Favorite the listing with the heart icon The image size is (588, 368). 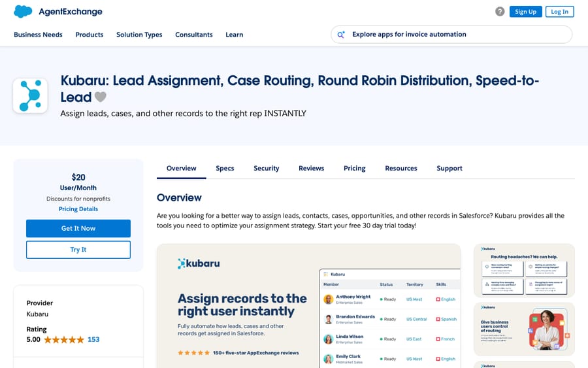click(100, 97)
